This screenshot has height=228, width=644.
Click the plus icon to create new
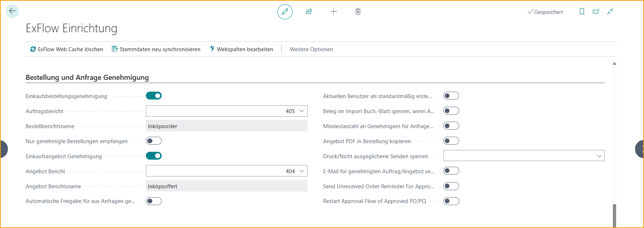[x=333, y=12]
